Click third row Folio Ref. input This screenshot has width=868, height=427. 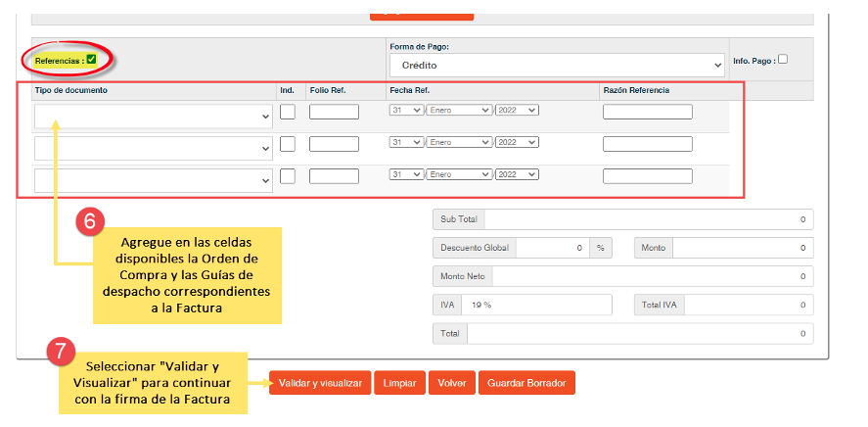point(334,176)
